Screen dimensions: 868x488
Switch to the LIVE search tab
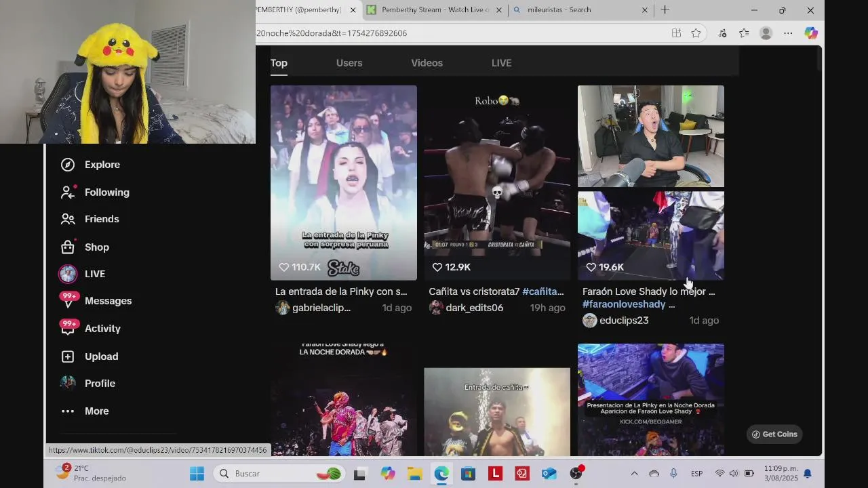tap(501, 63)
